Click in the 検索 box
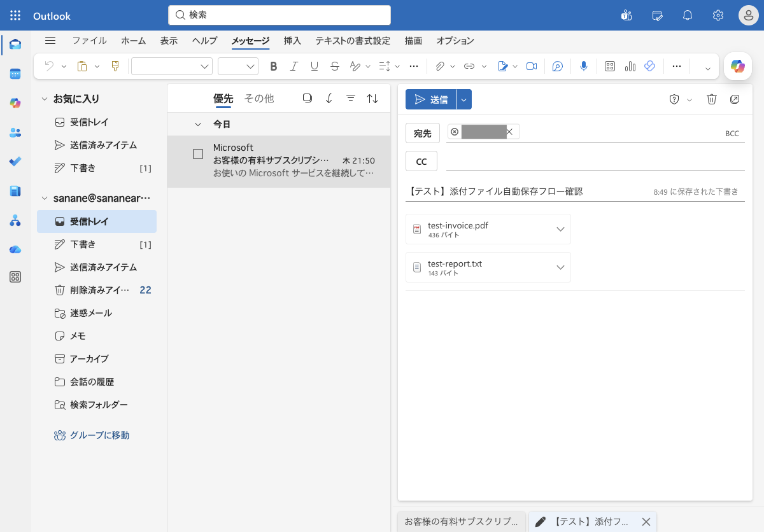 [279, 15]
